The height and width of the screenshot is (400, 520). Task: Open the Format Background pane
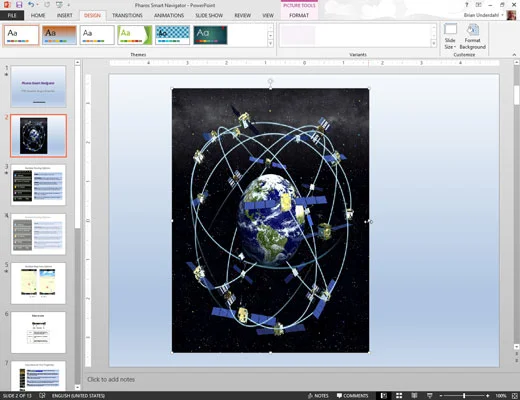(x=472, y=37)
